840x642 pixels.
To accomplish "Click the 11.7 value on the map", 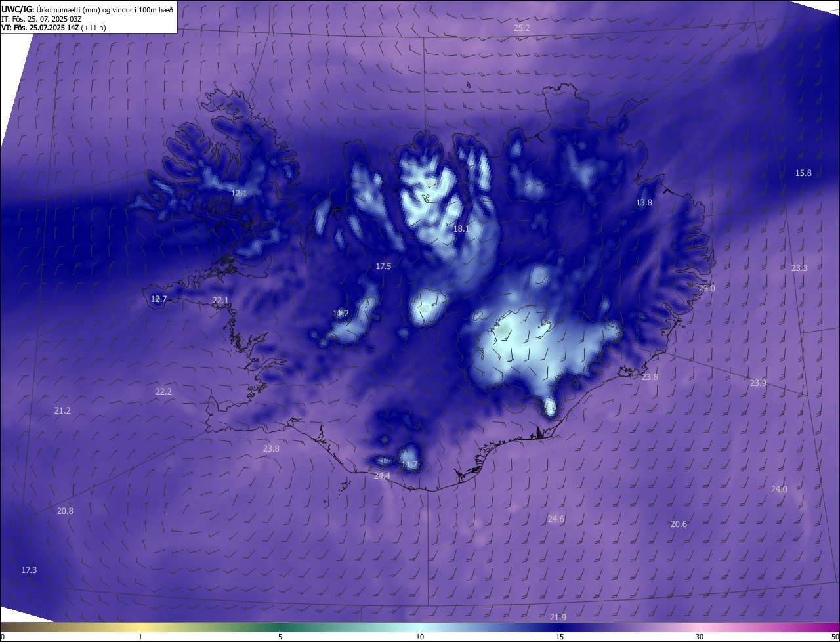I will pyautogui.click(x=409, y=465).
